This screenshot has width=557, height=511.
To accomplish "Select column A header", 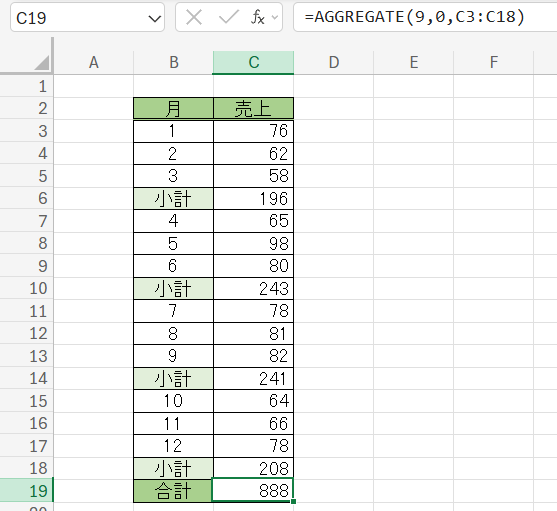I will pos(93,62).
